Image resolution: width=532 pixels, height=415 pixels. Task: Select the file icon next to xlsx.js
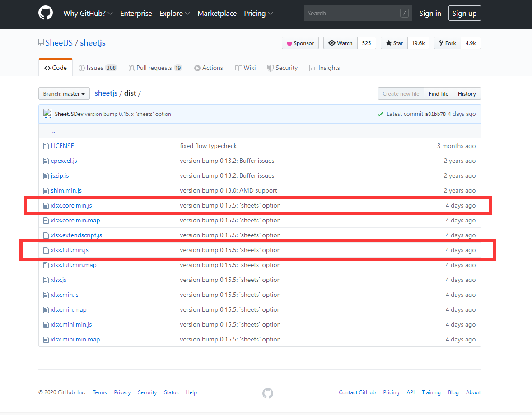point(46,280)
